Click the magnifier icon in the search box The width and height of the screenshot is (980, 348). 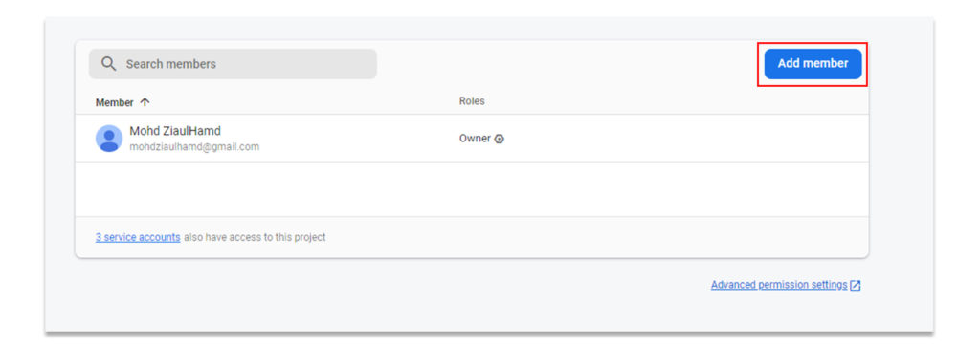[x=109, y=64]
